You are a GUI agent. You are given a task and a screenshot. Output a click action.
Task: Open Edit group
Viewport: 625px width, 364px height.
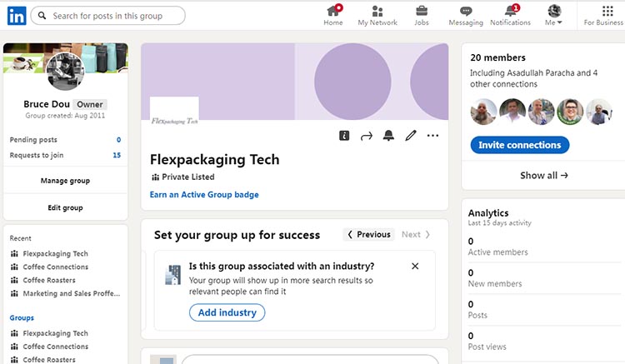tap(65, 208)
